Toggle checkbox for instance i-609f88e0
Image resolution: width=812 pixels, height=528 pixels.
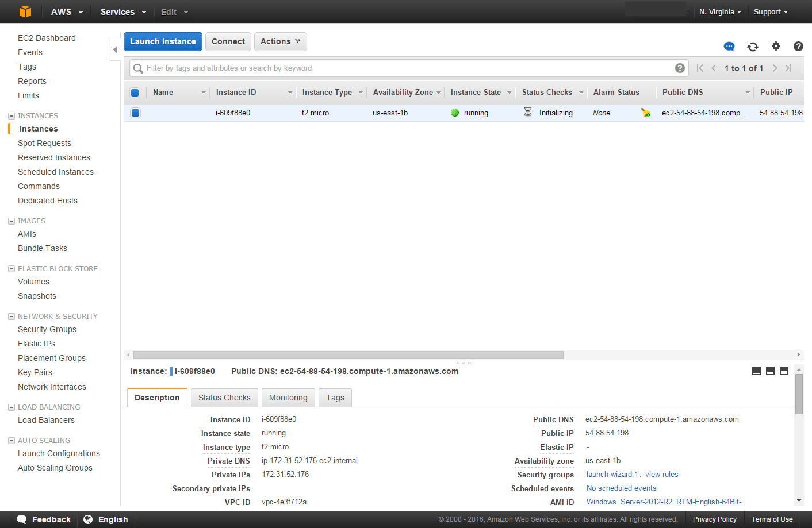pos(135,113)
